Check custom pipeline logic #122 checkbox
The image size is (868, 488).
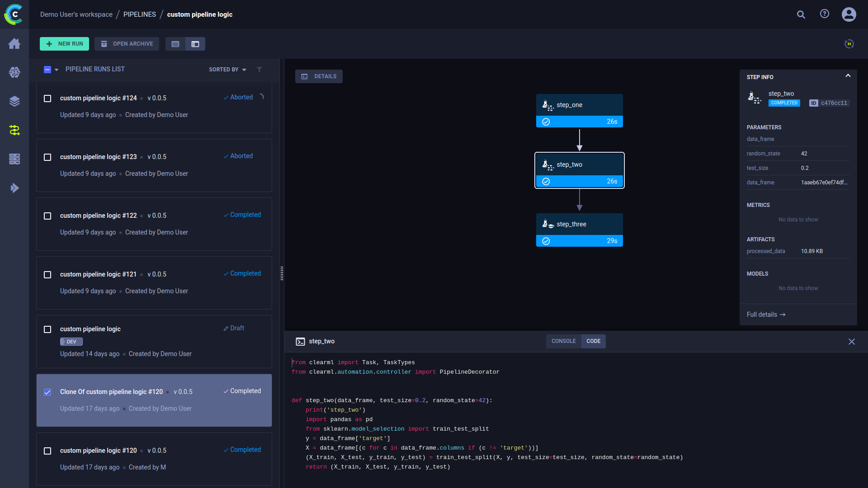tap(47, 216)
